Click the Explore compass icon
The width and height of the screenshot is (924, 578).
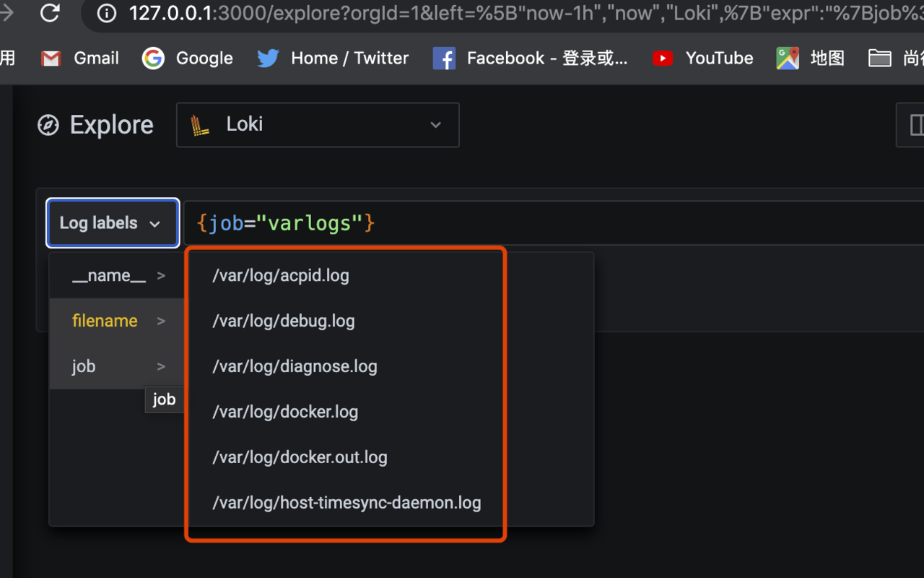point(48,125)
